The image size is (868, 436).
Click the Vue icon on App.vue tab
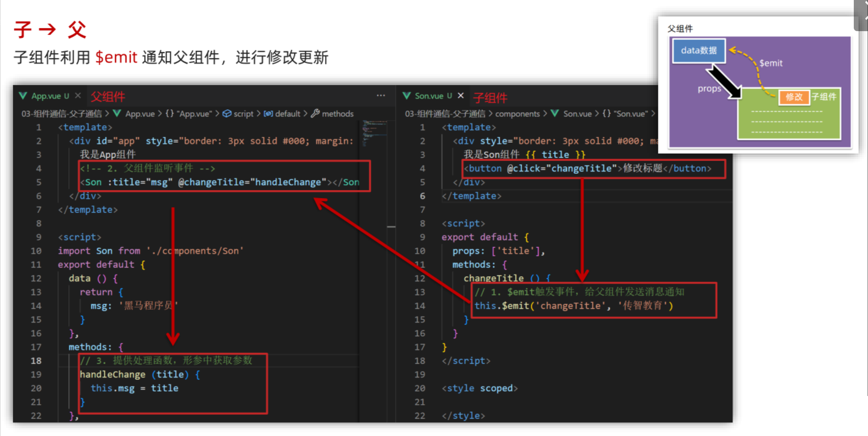coord(23,96)
